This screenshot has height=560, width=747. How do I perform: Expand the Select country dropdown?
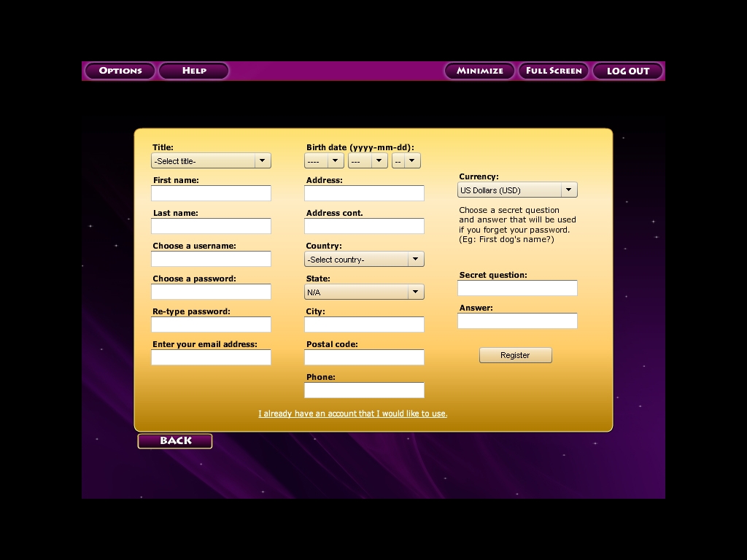tap(364, 260)
